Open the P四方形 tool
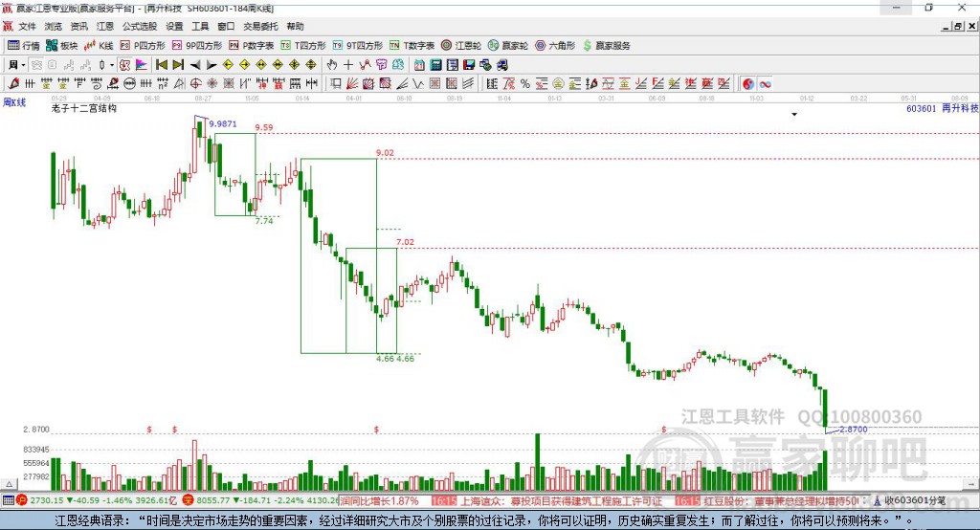This screenshot has width=980, height=530. [x=143, y=46]
